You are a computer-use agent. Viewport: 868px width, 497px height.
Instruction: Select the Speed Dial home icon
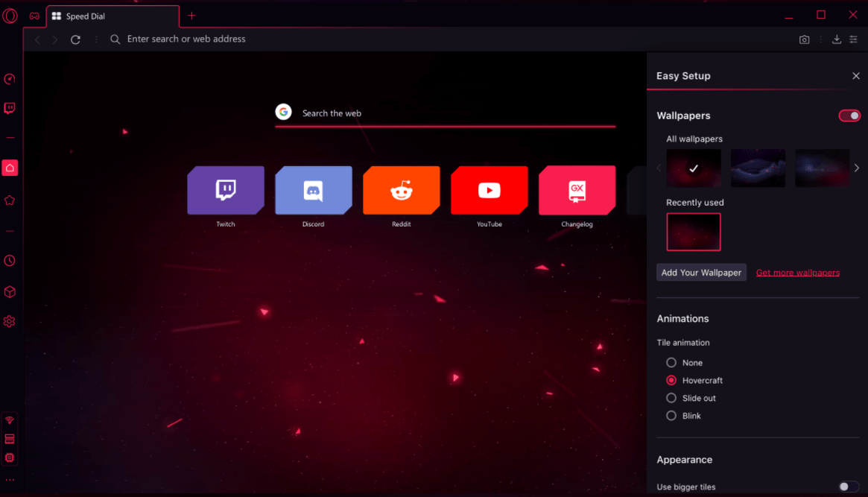point(10,168)
